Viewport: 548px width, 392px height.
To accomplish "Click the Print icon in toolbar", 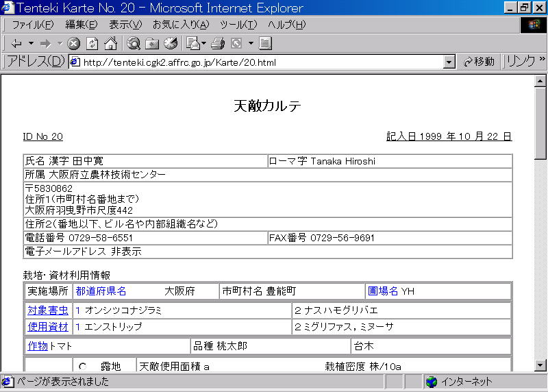I will pos(218,43).
